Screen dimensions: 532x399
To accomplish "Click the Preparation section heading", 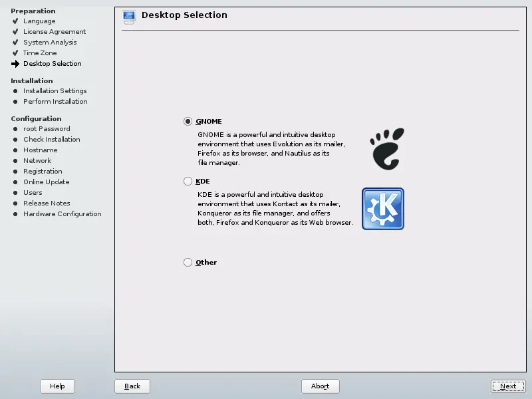I will point(33,11).
